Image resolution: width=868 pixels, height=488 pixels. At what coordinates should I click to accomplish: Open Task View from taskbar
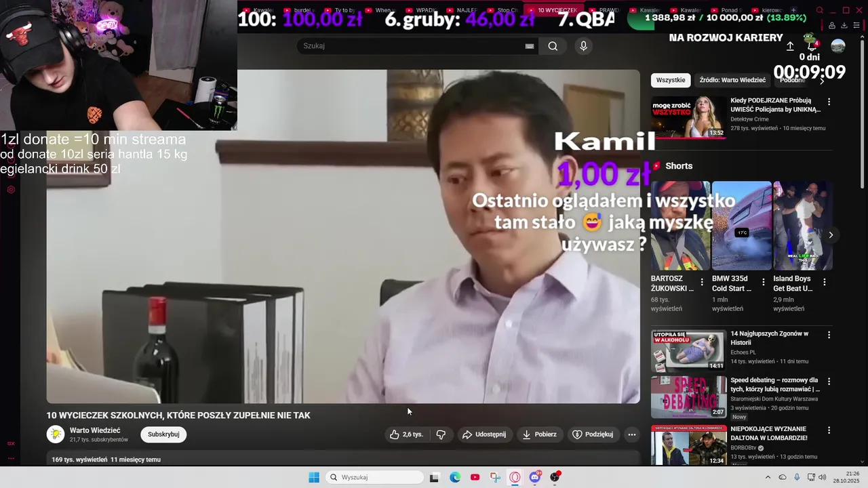pyautogui.click(x=434, y=477)
